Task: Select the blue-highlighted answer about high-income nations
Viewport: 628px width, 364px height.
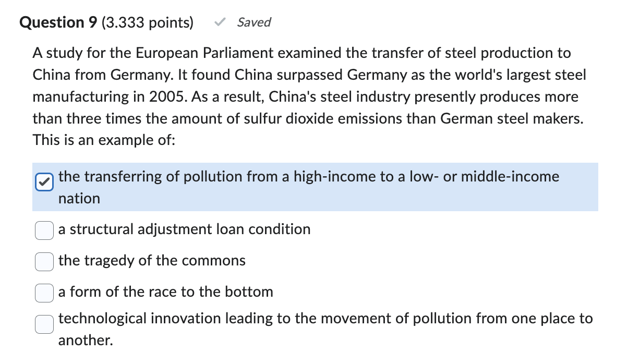Action: click(x=309, y=177)
